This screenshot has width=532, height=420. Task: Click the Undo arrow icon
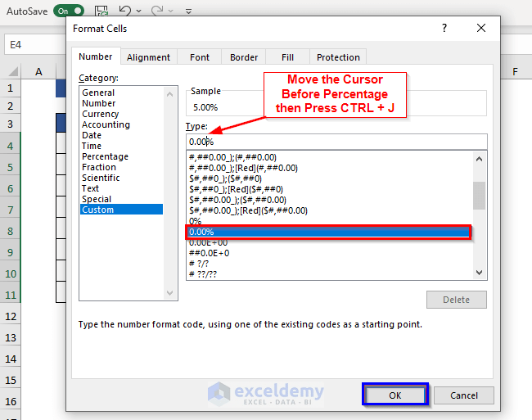click(125, 11)
